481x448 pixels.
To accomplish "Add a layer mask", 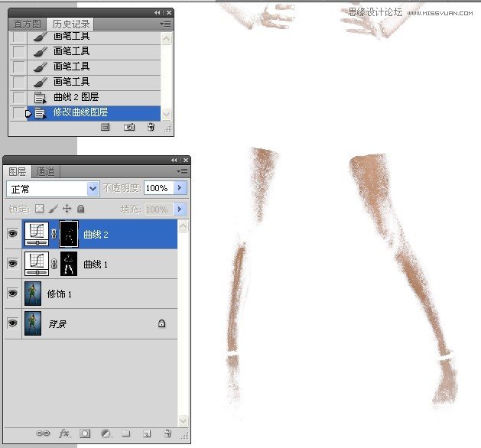I will pos(86,433).
